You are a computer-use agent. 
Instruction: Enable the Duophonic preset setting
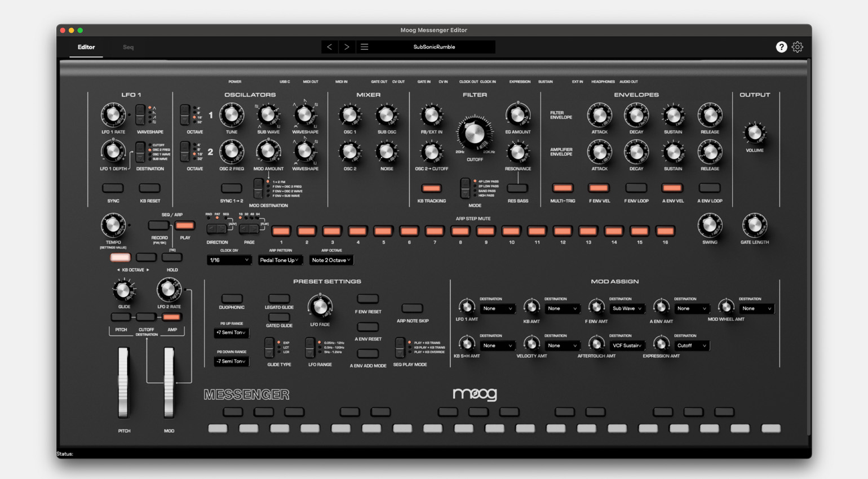[x=232, y=299]
